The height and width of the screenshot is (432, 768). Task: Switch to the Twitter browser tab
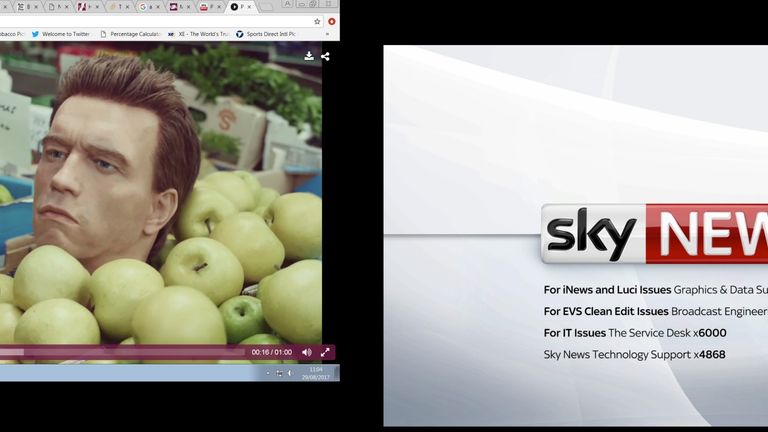click(117, 7)
